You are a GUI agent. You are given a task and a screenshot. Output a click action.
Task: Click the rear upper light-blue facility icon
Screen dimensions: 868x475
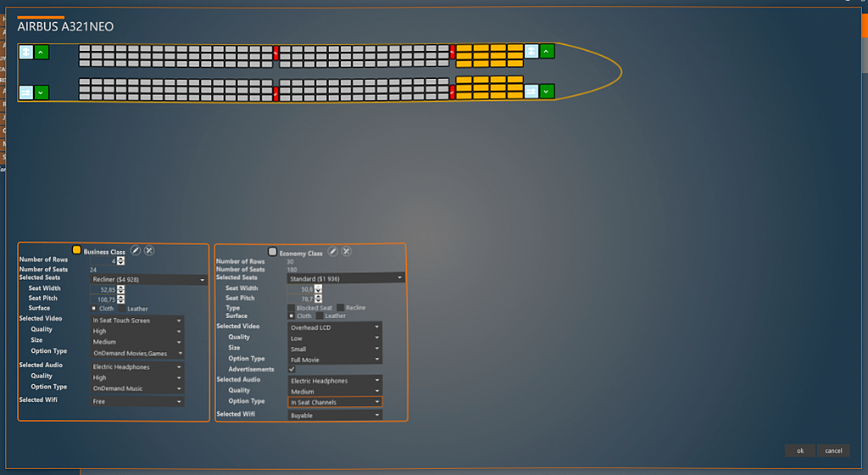tap(26, 52)
